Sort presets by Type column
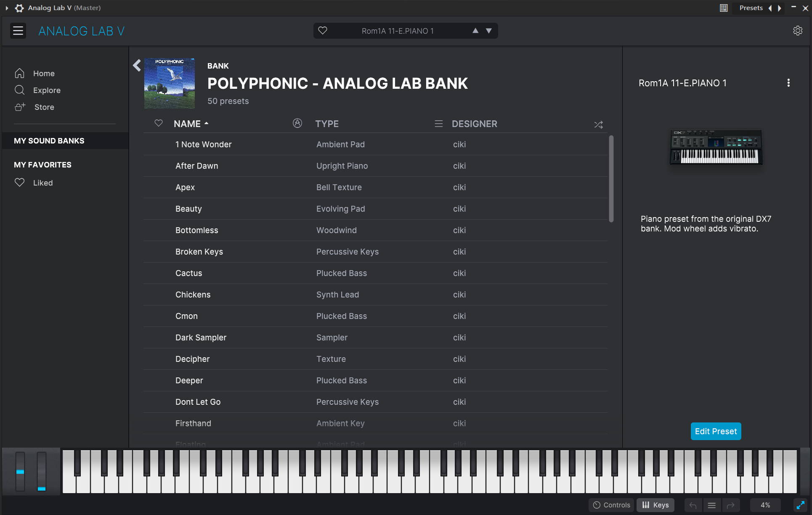Screen dimensions: 812x515 [327, 124]
